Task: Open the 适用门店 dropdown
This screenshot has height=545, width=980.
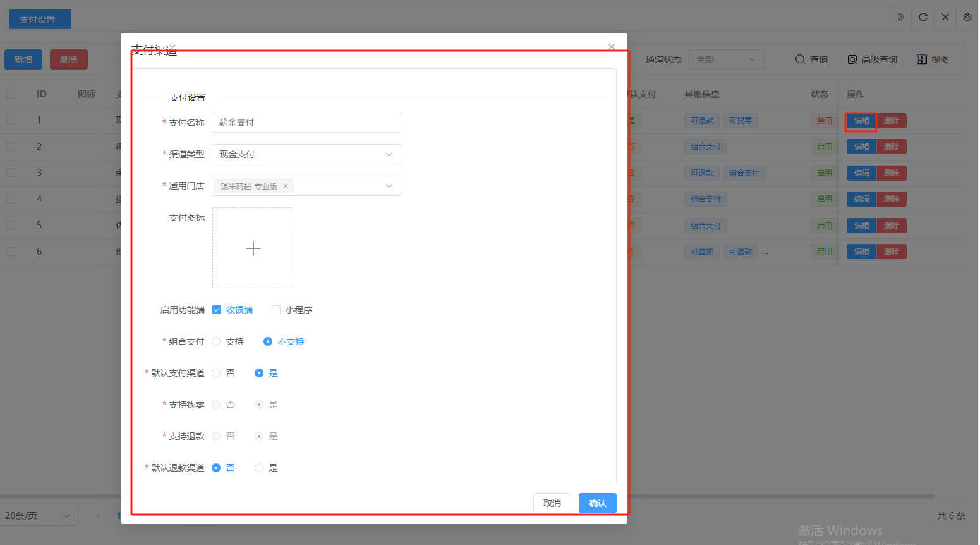Action: [x=389, y=186]
